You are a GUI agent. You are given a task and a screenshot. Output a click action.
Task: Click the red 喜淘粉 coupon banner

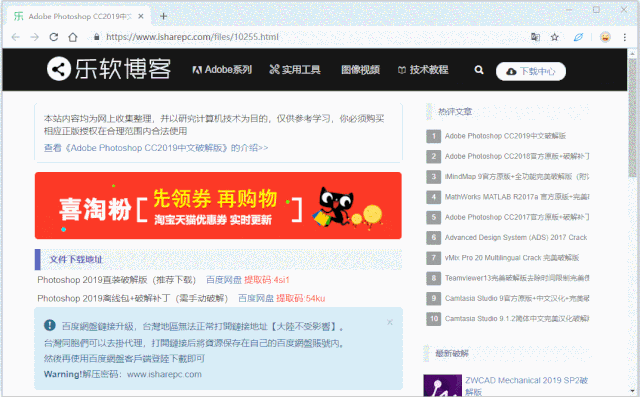coord(218,206)
